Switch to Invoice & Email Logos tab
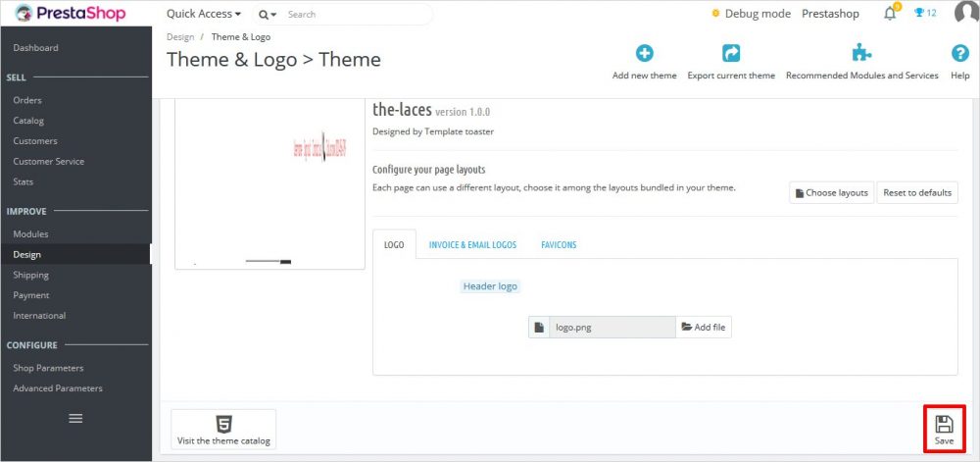980x462 pixels. [472, 244]
